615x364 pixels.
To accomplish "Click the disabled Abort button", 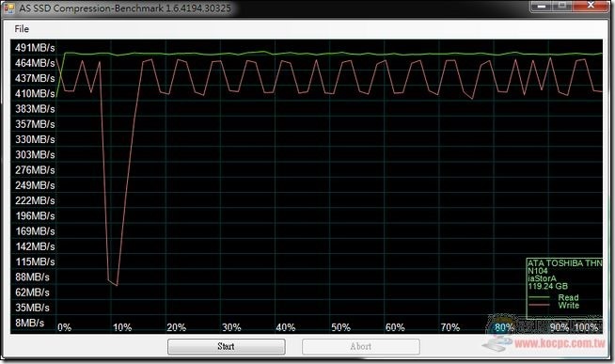I will tap(361, 346).
